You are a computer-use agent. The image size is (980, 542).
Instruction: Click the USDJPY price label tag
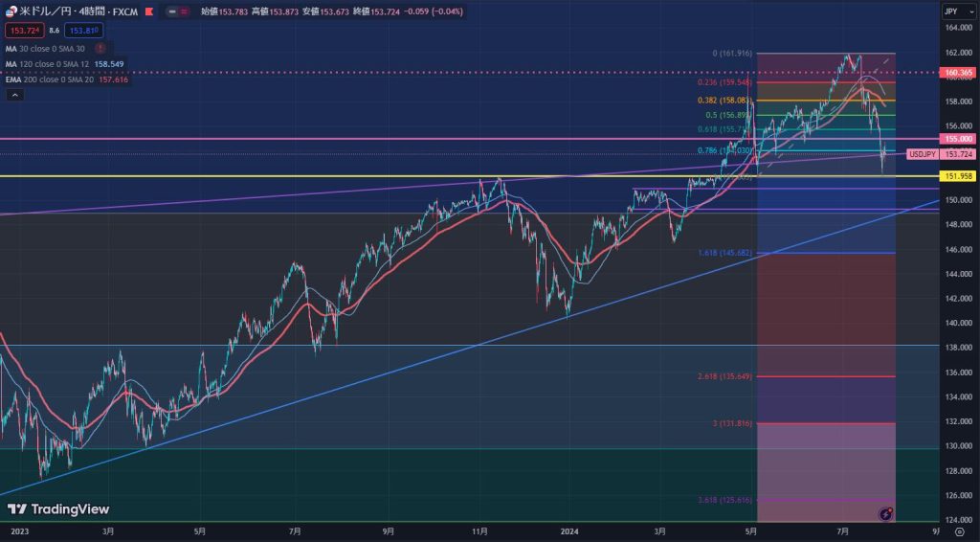coord(923,154)
